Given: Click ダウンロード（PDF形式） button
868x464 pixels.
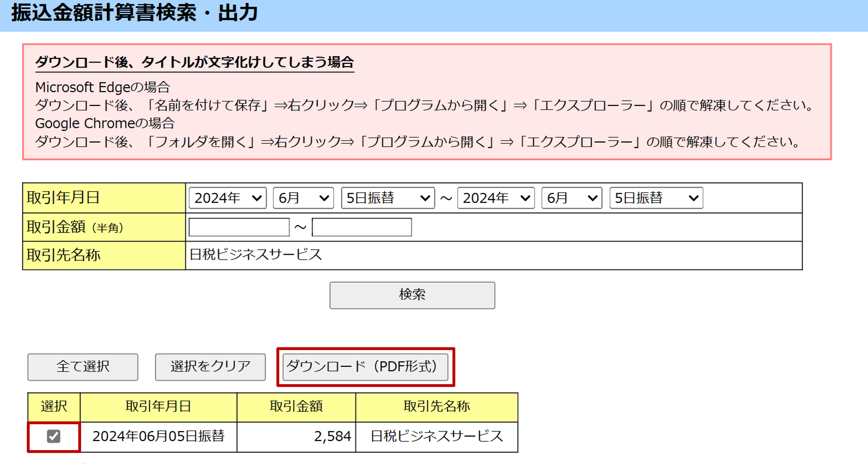Looking at the screenshot, I should 365,367.
